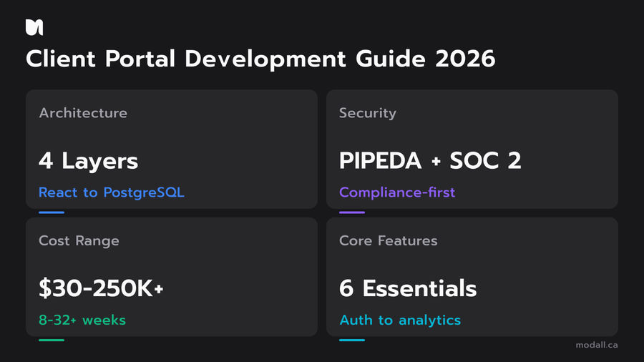Select the title 'Client Portal Development Guide 2026'
This screenshot has width=644, height=362.
tap(260, 59)
